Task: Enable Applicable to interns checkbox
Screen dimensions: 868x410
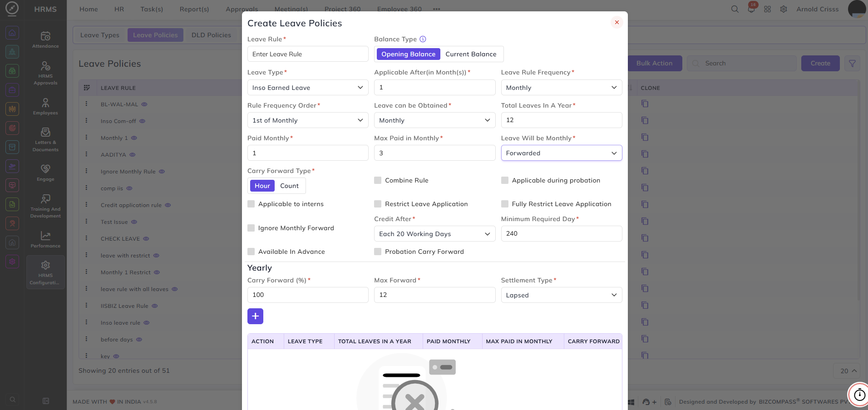Action: [x=251, y=204]
